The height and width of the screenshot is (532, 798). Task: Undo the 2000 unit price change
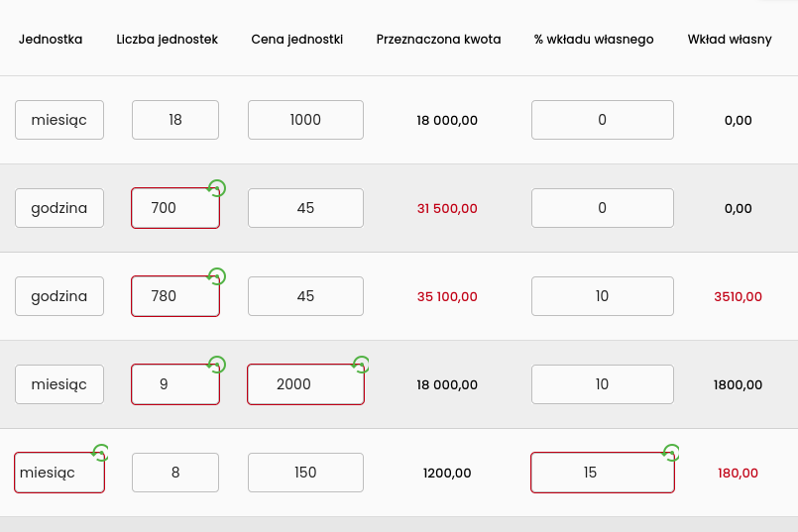tap(361, 365)
